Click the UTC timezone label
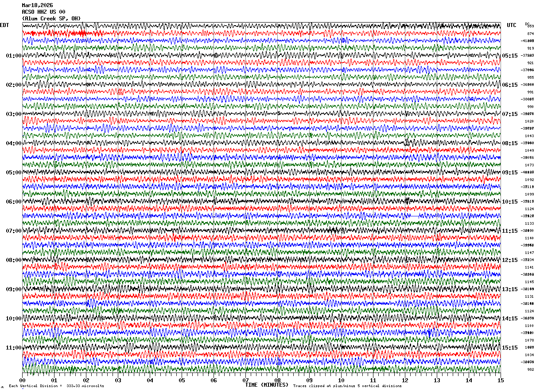Image resolution: width=536 pixels, height=392 pixels. point(512,25)
